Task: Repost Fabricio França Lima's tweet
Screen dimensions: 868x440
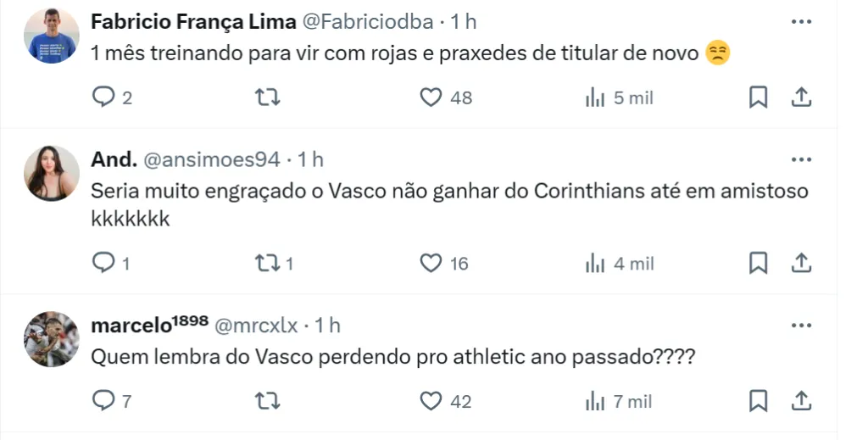Action: pyautogui.click(x=268, y=98)
